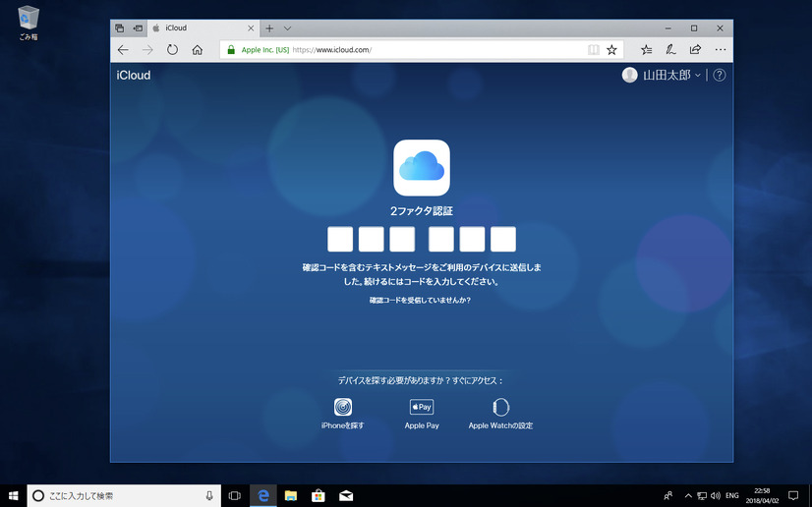
Task: Set these tabs aside icon
Action: click(138, 28)
